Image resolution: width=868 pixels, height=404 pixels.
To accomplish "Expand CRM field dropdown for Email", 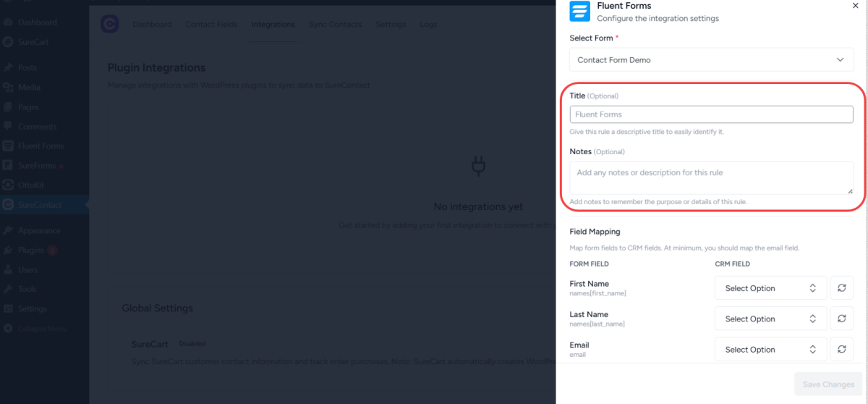I will coord(770,349).
